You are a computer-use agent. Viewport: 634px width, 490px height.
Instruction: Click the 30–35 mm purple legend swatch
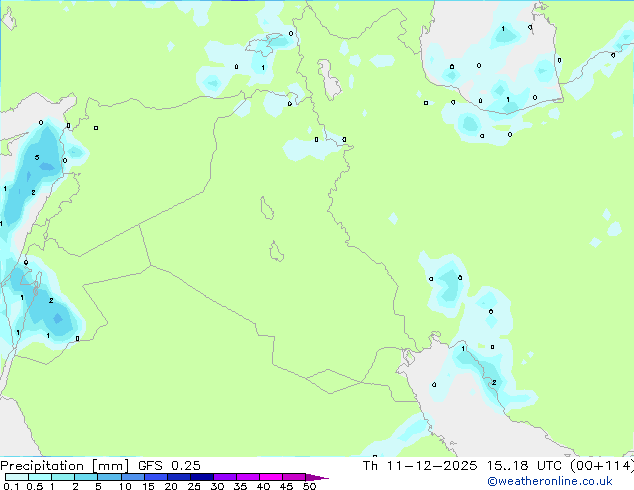[225, 477]
